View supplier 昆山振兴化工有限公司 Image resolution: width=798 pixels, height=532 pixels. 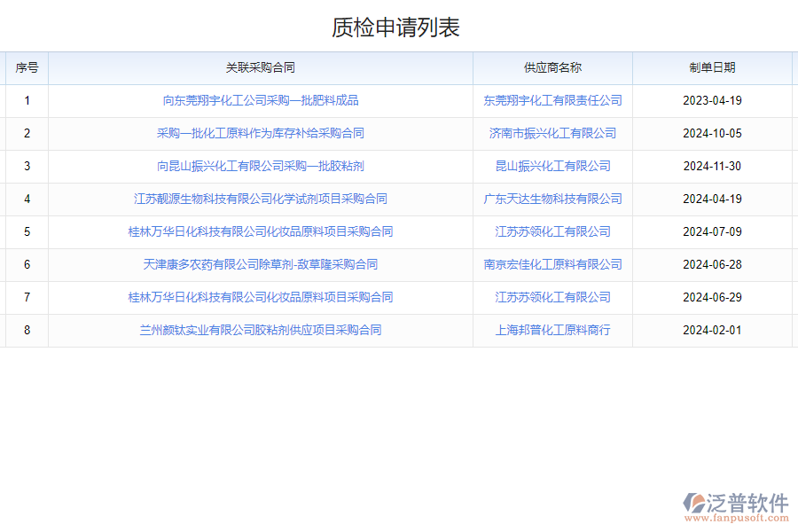coord(552,166)
